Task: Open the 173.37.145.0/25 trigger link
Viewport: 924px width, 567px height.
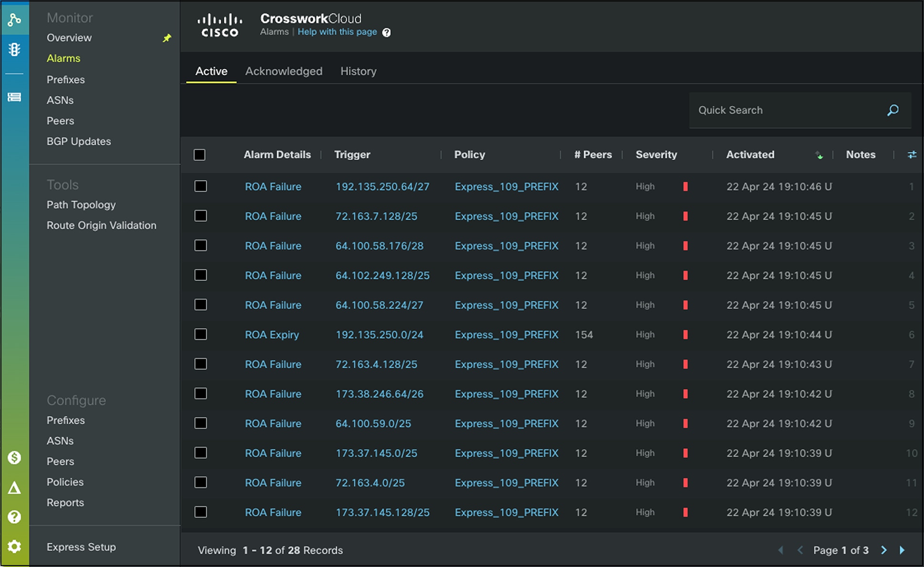Action: 376,453
